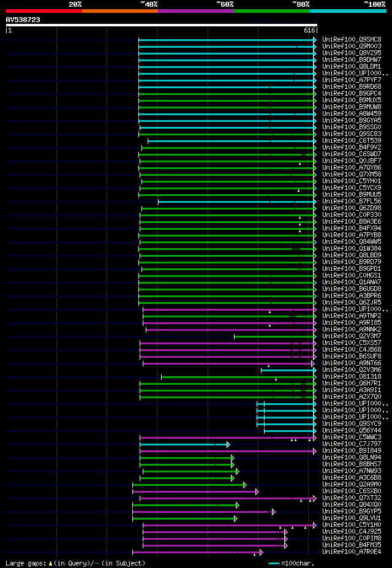Open the UniRef100_Q6H7R1 hit
392x568 pixels.
352,384
